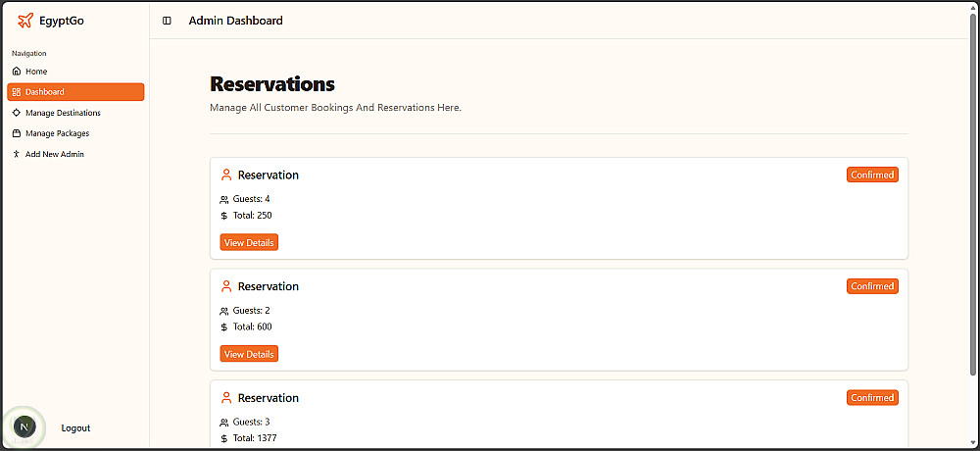Image resolution: width=980 pixels, height=451 pixels.
Task: Click the first reservation's user icon
Action: pos(226,175)
